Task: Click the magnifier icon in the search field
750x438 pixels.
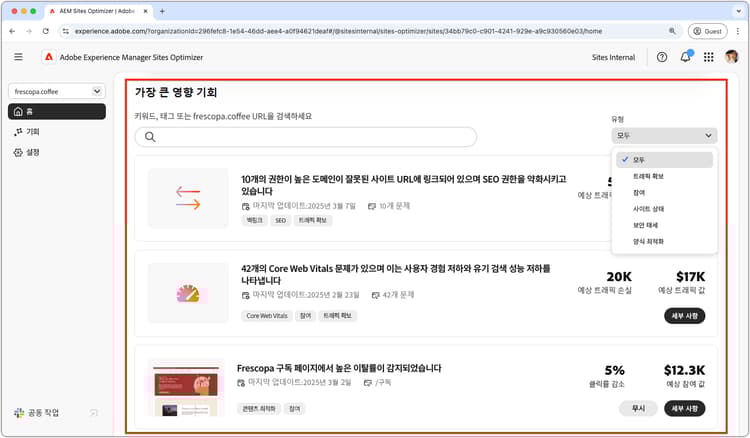Action: 150,137
